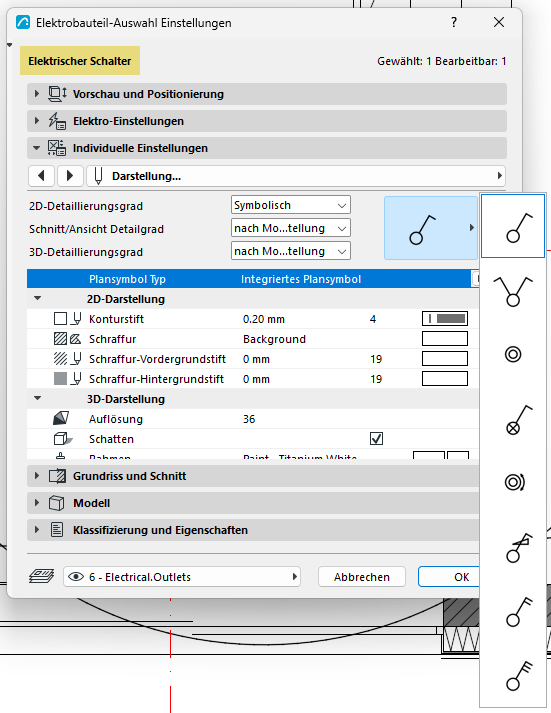Open Schnitt/Ansicht Detailgrad dropdown

[291, 228]
